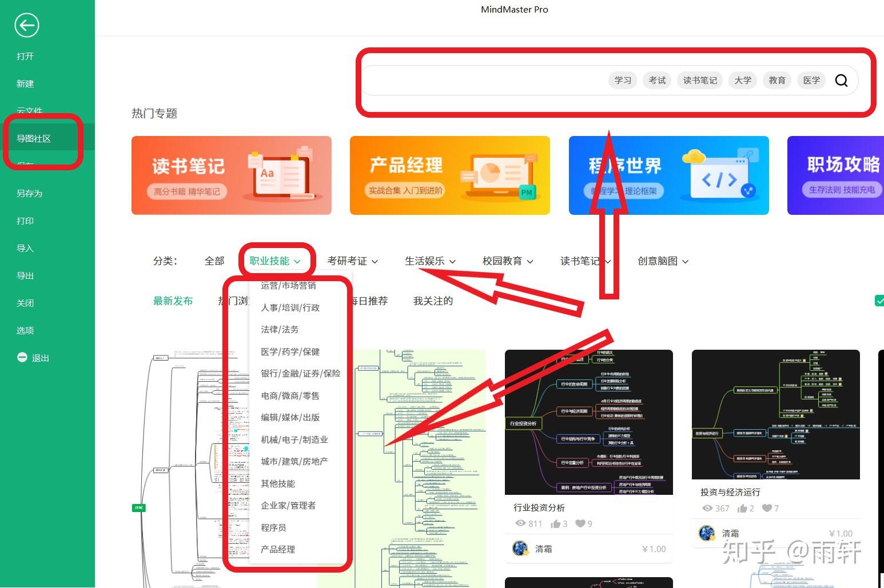Select 运营/市场营销 from the dropdown list
The image size is (884, 588).
[288, 285]
